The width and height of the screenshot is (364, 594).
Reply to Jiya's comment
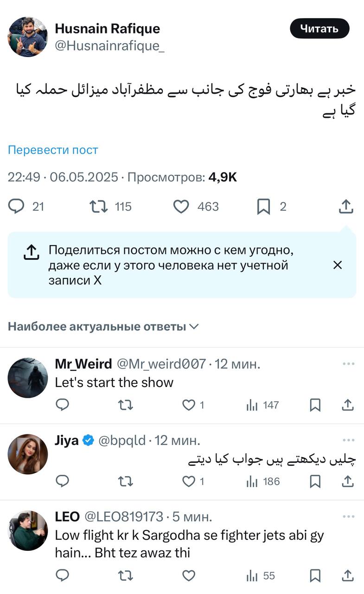(x=63, y=481)
